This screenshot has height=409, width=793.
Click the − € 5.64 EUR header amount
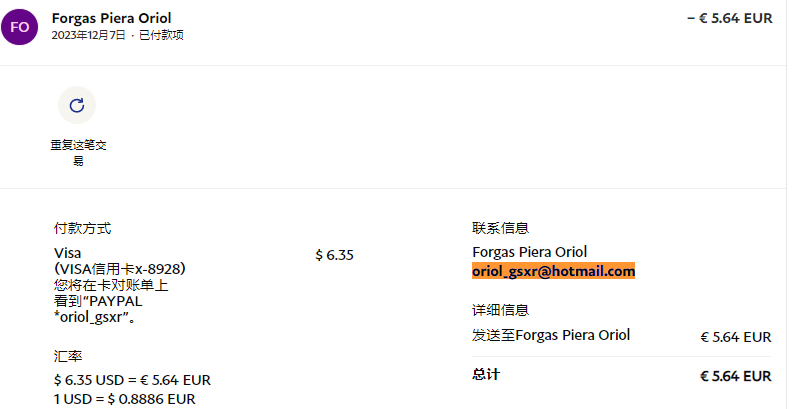point(729,18)
